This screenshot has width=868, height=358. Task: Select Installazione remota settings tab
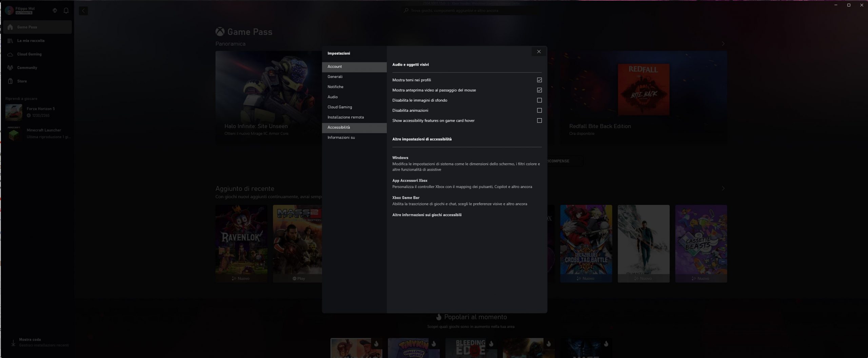pyautogui.click(x=354, y=118)
